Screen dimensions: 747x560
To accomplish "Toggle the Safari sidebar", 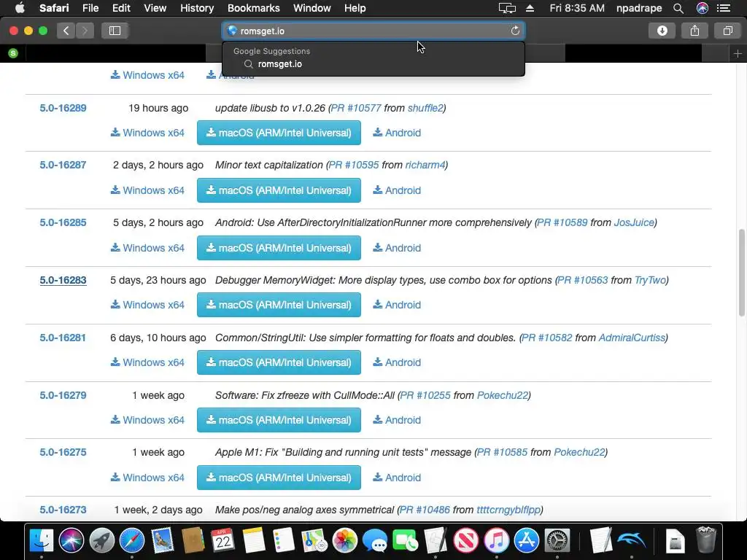I will (x=115, y=31).
